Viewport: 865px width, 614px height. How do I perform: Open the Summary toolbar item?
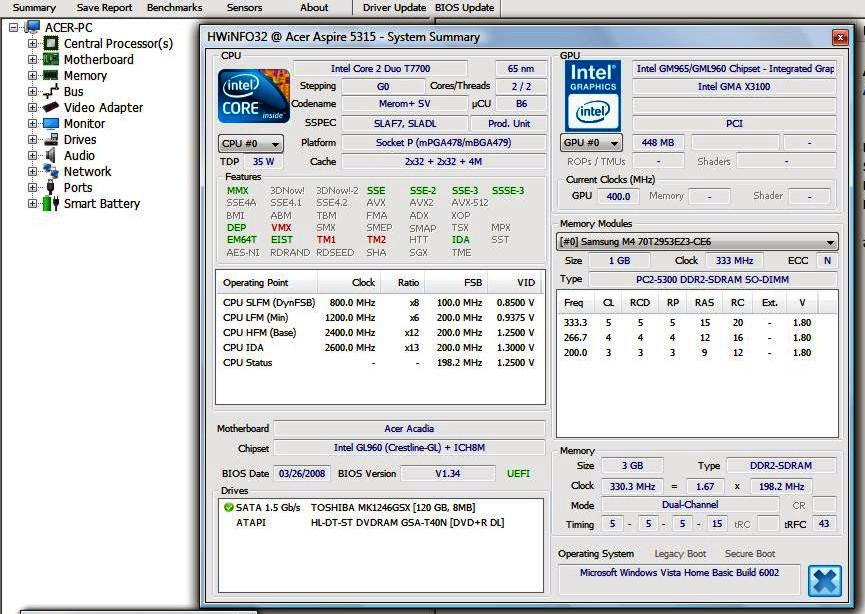click(x=34, y=8)
